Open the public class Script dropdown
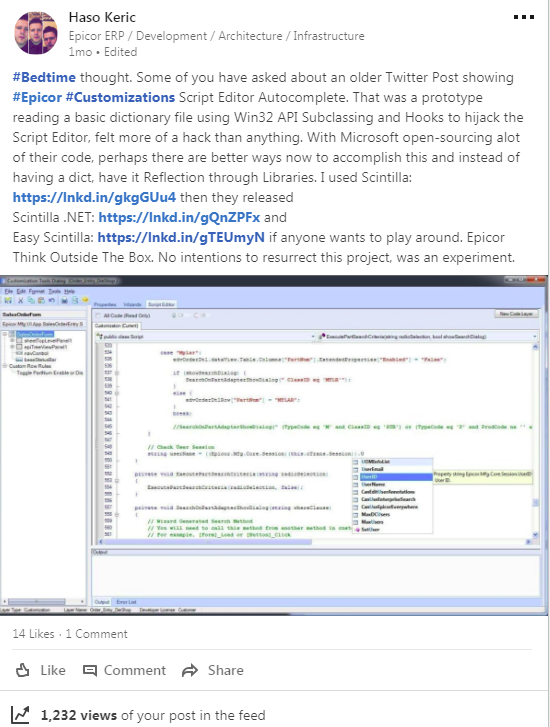 coord(205,337)
